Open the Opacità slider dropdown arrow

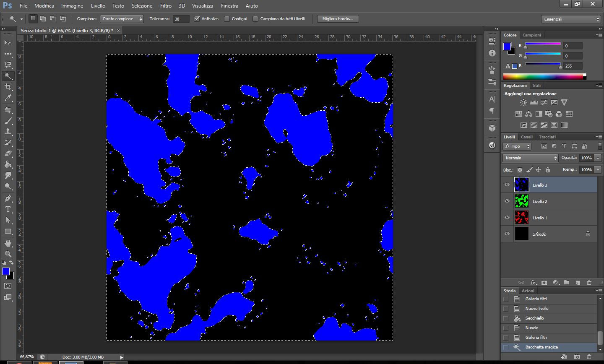click(598, 158)
